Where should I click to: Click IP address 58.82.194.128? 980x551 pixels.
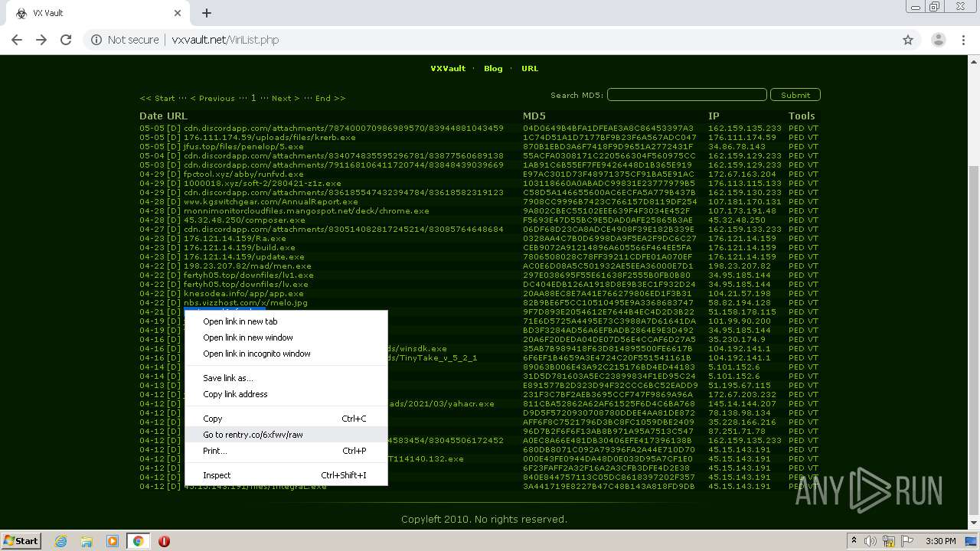(740, 303)
